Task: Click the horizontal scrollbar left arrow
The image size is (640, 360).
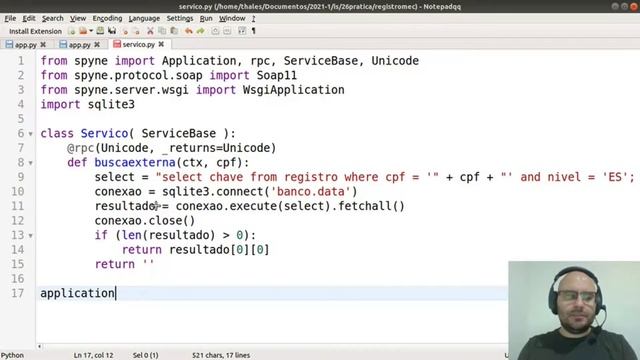Action: 39,347
